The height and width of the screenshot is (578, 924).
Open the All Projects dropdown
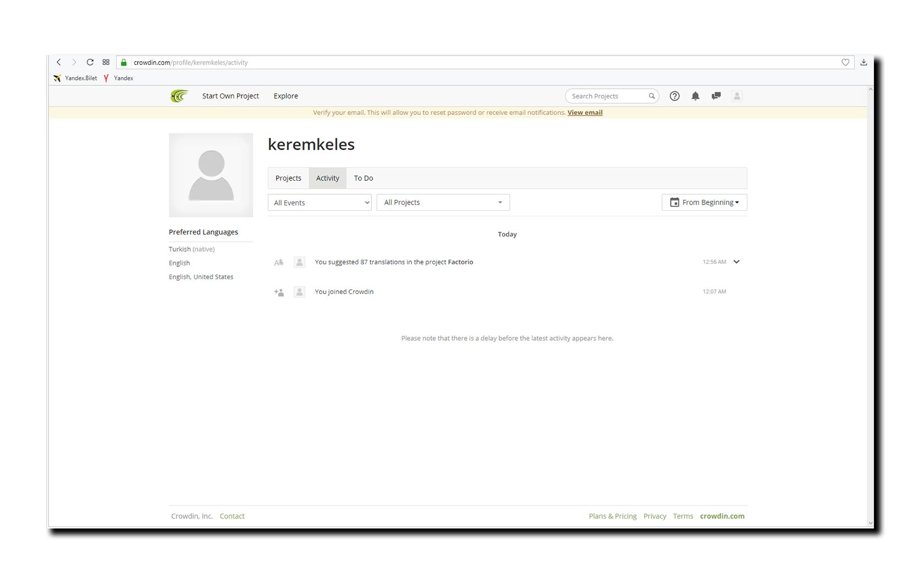(x=443, y=203)
